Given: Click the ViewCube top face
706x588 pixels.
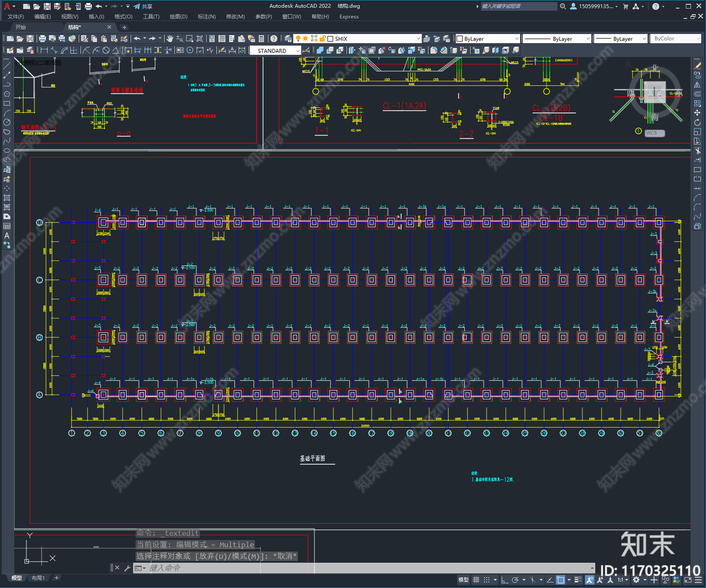Looking at the screenshot, I should (654, 92).
